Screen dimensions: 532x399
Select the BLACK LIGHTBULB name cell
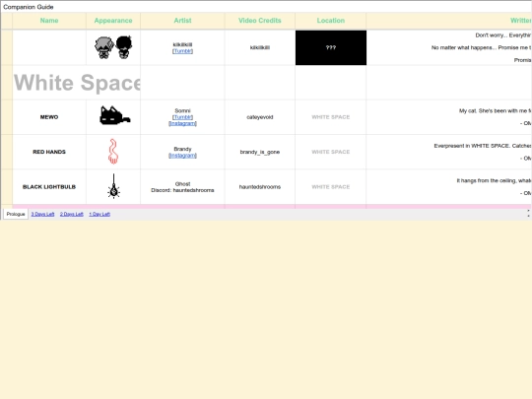click(x=49, y=186)
